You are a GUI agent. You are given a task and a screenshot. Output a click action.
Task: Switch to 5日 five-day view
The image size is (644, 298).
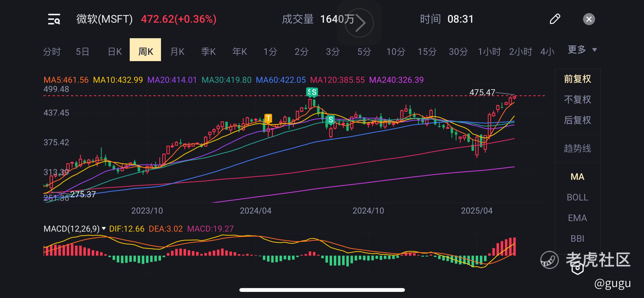click(x=82, y=52)
